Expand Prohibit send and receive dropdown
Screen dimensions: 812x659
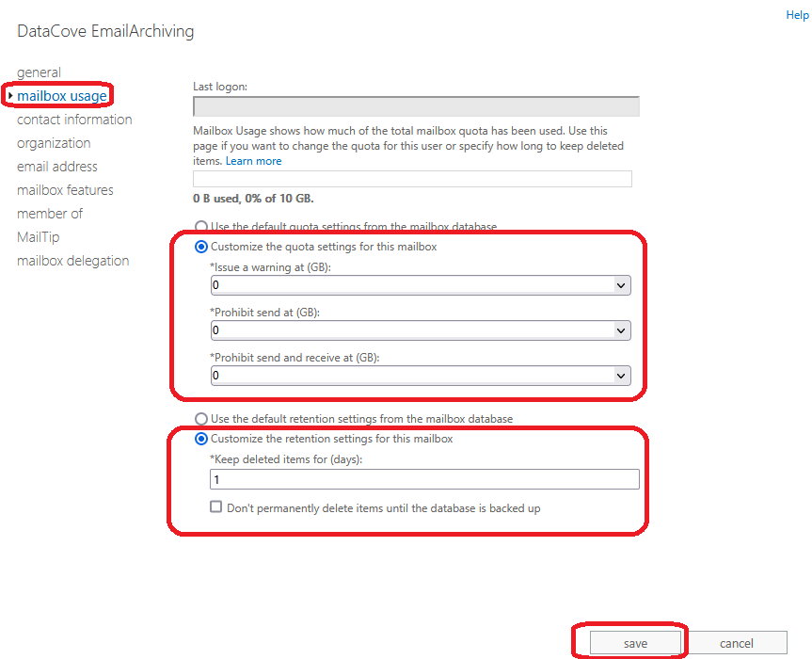621,376
